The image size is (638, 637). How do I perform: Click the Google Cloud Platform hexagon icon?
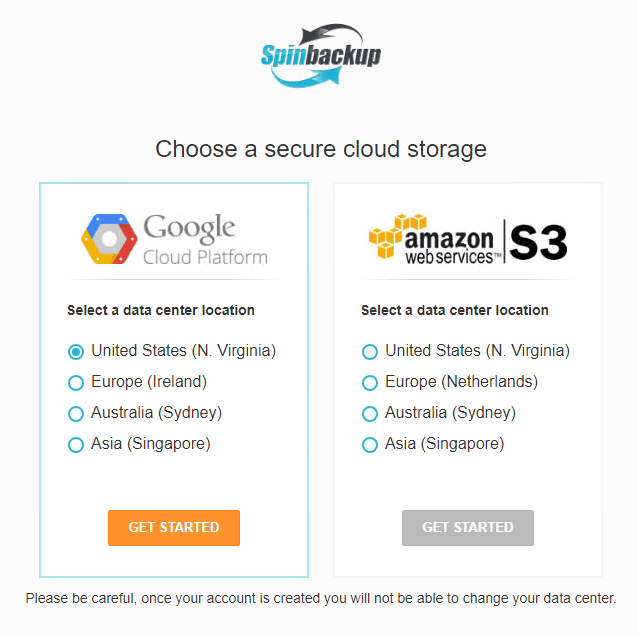108,238
